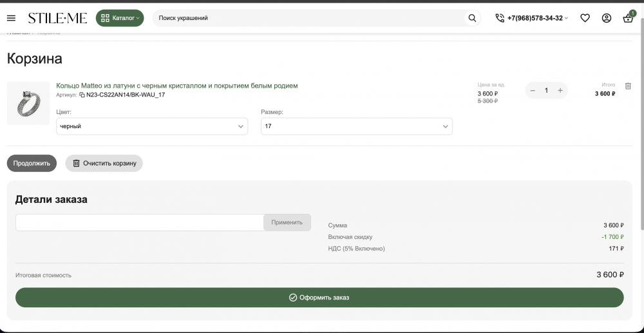Open the user account icon

(x=606, y=18)
